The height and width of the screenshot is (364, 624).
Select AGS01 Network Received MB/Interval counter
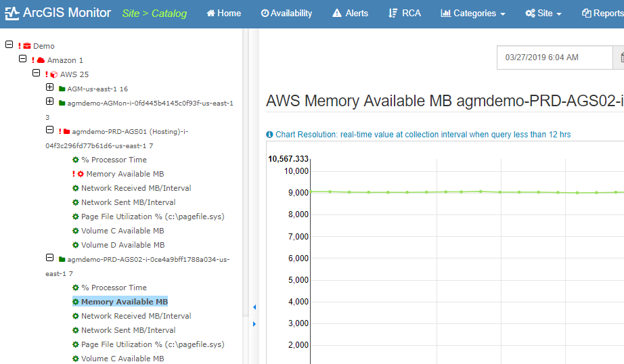coord(136,188)
